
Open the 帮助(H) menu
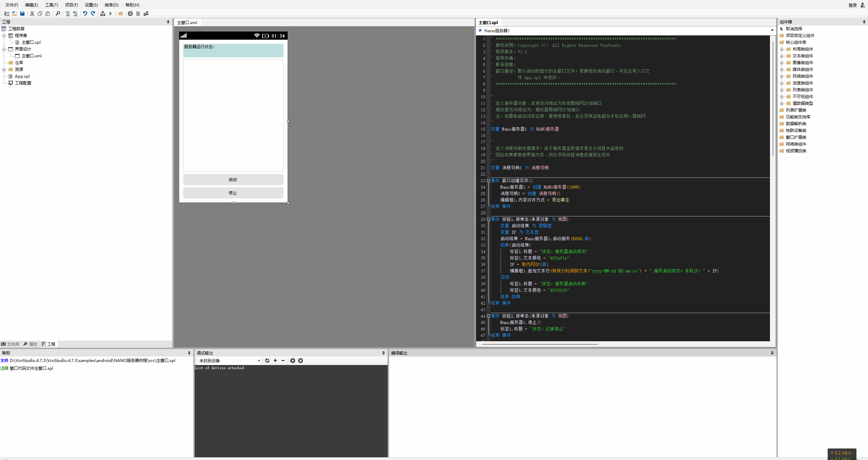tap(132, 5)
